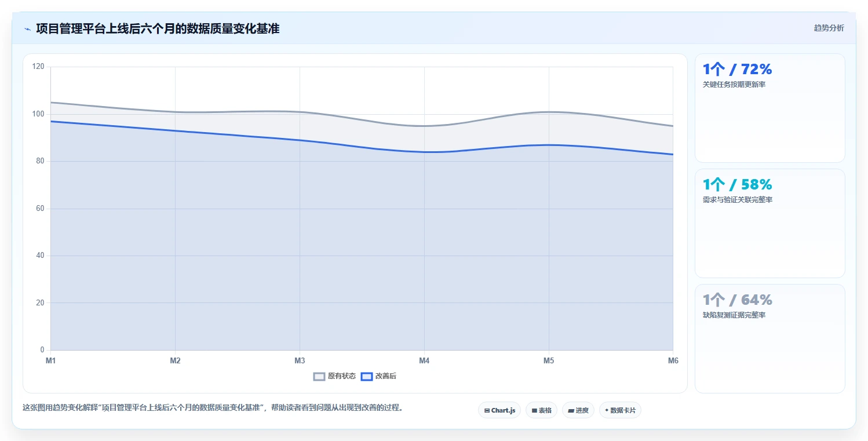
Task: Click the M2 x-axis label
Action: pos(175,360)
